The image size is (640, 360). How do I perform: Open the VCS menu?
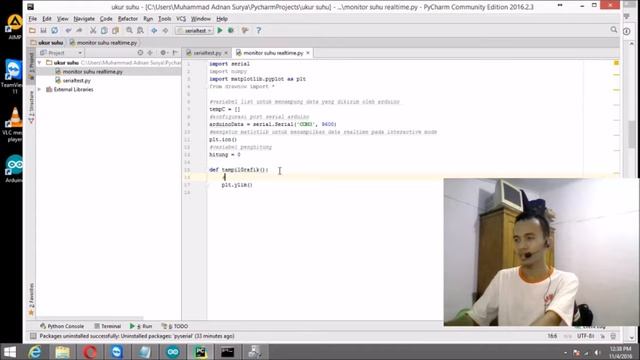[181, 19]
